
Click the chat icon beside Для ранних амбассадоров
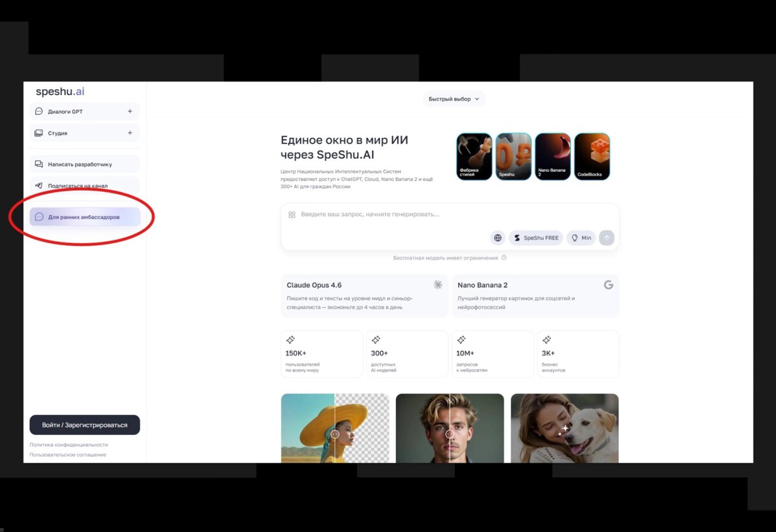tap(39, 217)
